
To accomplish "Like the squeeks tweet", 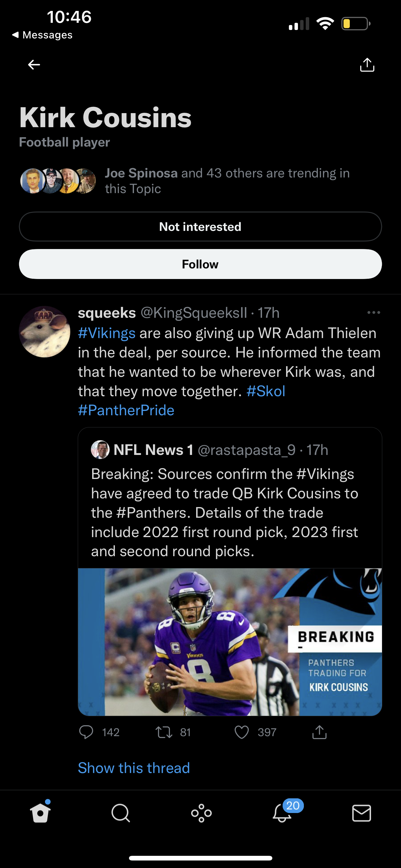I will (241, 732).
